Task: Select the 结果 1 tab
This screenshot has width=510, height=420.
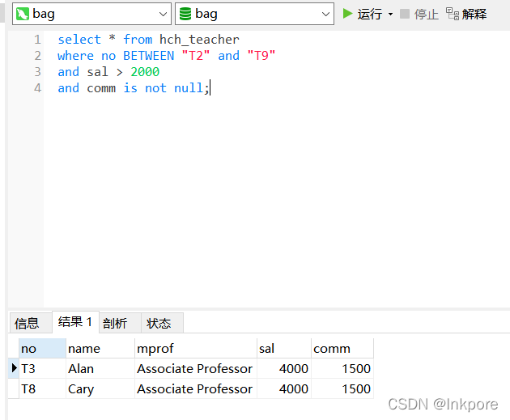Action: coord(75,322)
